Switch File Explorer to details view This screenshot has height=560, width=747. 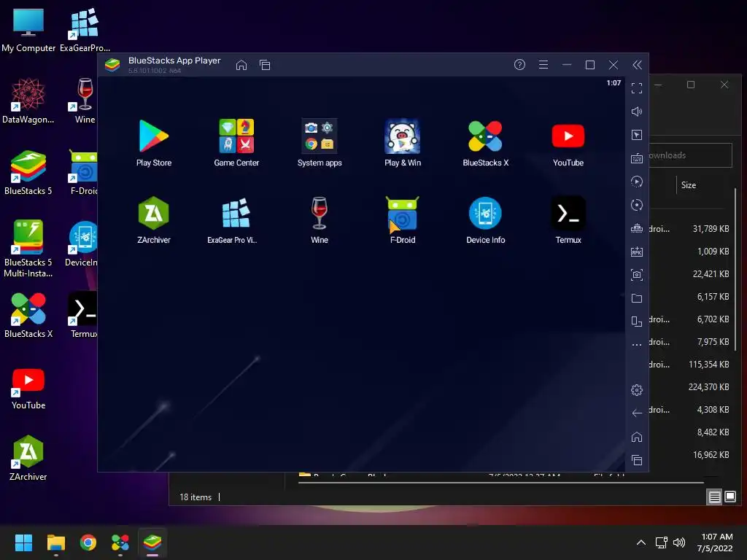(x=715, y=497)
